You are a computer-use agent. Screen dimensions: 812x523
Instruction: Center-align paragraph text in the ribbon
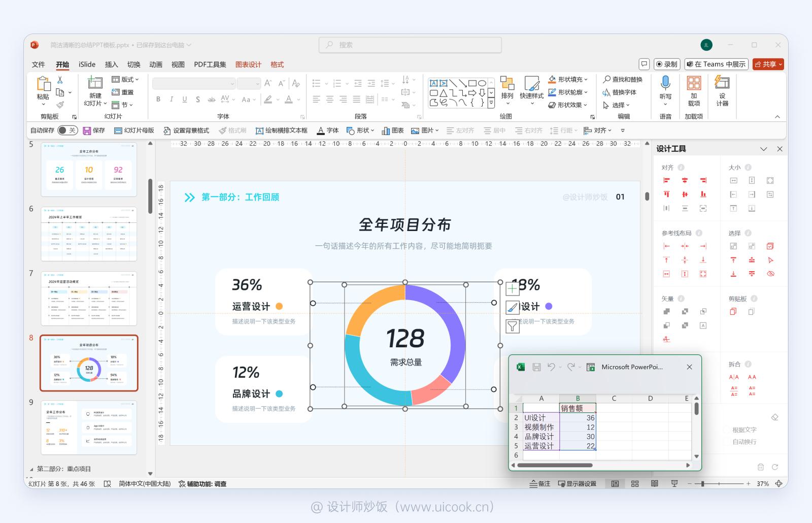coord(330,99)
